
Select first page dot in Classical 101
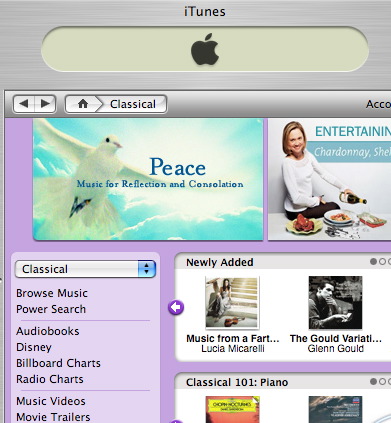point(373,381)
